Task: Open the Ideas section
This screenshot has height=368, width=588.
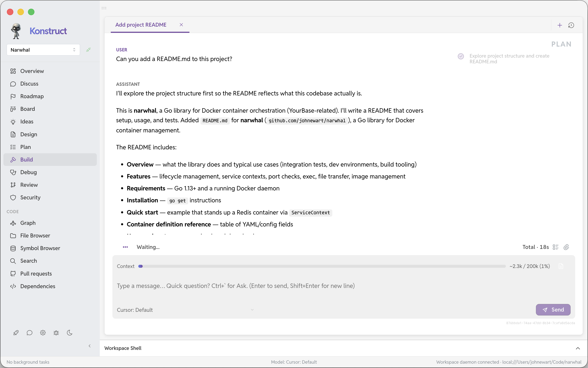Action: 50,122
